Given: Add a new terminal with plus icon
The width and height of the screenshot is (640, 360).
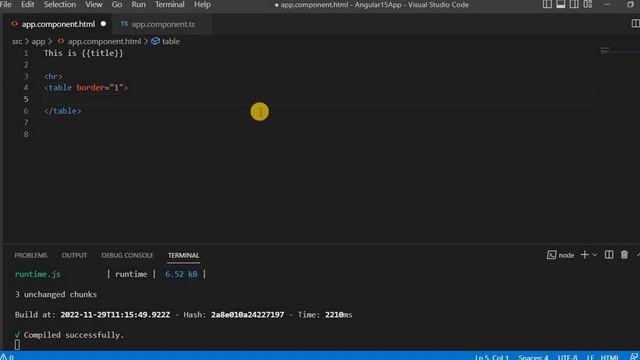Looking at the screenshot, I should pyautogui.click(x=584, y=255).
